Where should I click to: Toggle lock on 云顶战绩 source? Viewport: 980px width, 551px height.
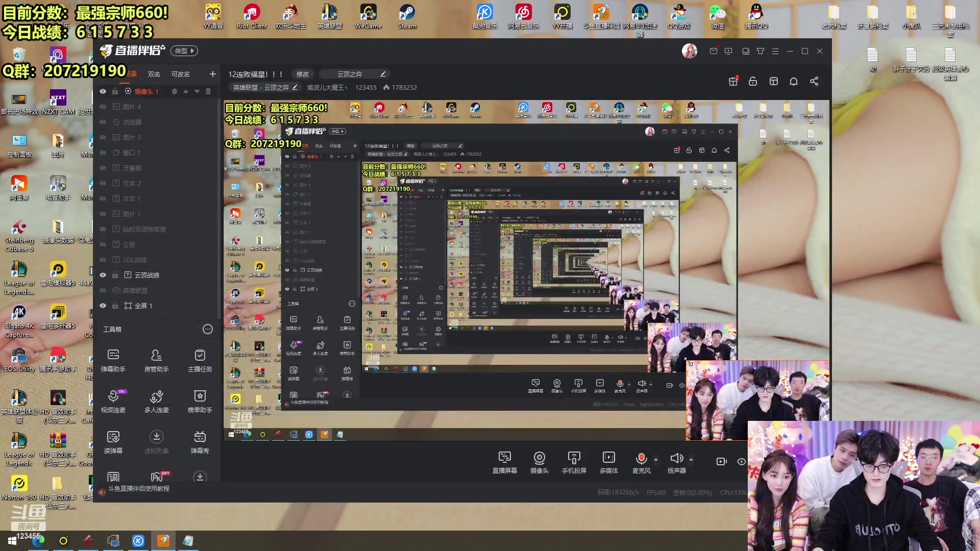click(x=115, y=275)
